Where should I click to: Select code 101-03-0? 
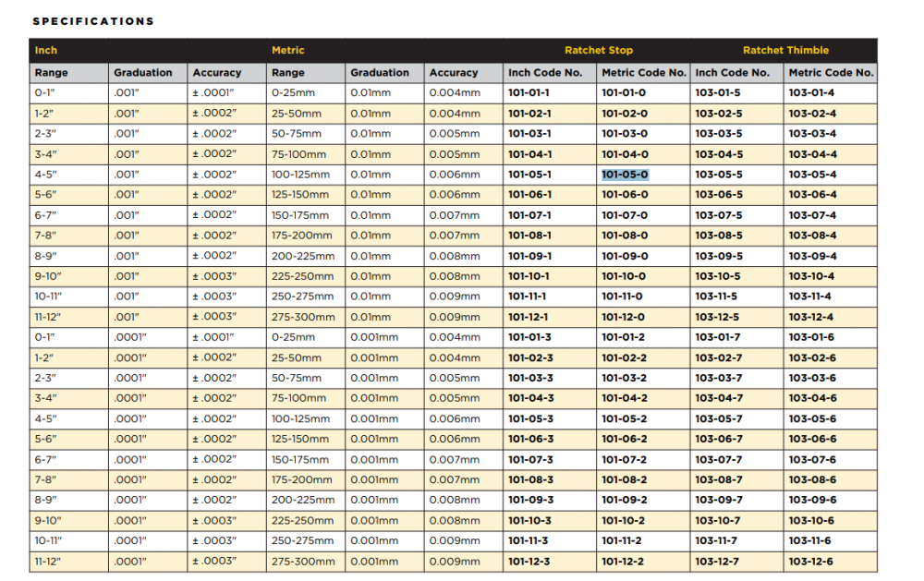click(x=625, y=133)
